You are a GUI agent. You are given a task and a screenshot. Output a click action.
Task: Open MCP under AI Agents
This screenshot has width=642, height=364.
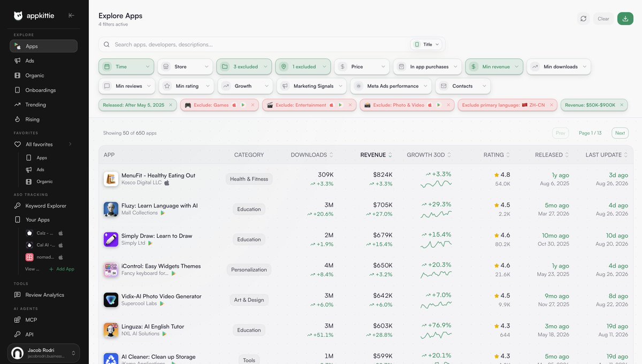43,320
